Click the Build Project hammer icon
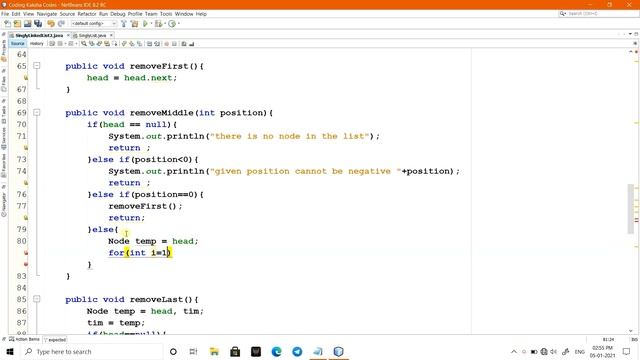640x360 pixels. [124, 24]
